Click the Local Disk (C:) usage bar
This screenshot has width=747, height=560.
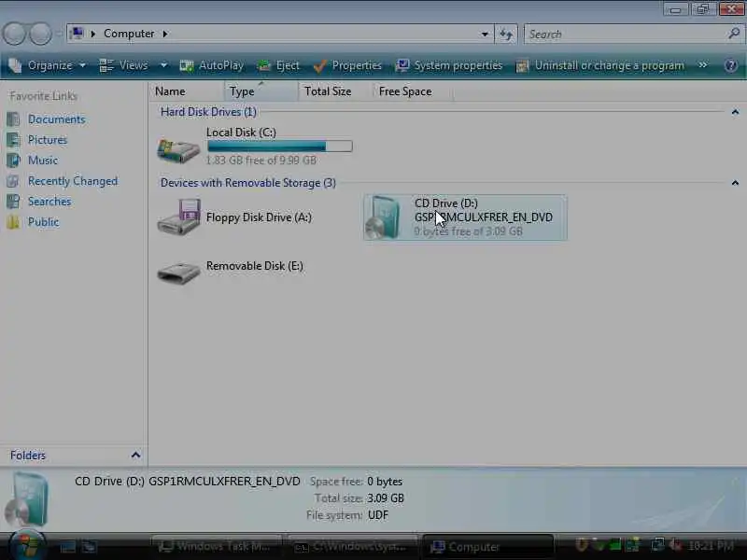[x=280, y=146]
